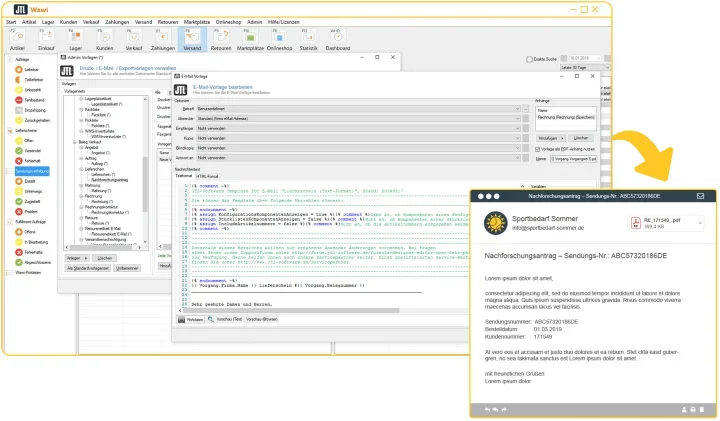Expand the email attachment dropdown arrow
720x421 pixels.
[700, 223]
